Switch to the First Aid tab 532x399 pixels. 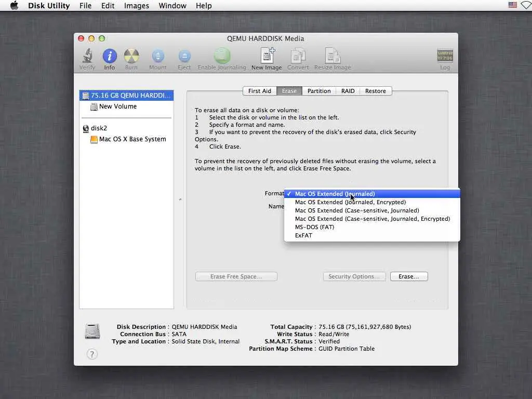click(x=260, y=91)
